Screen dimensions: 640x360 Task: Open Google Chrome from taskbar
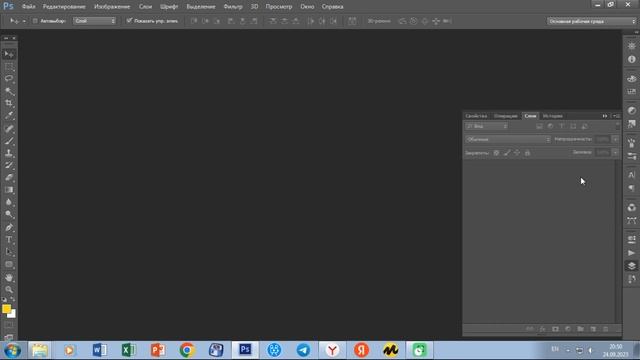pos(187,350)
